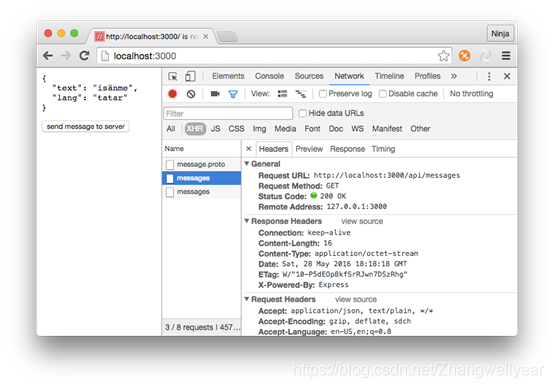This screenshot has width=554, height=388.
Task: Open the Sources tab
Action: point(309,76)
